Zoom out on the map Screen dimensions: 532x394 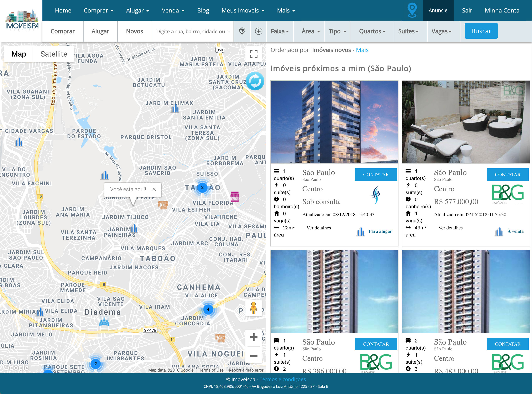pyautogui.click(x=254, y=355)
